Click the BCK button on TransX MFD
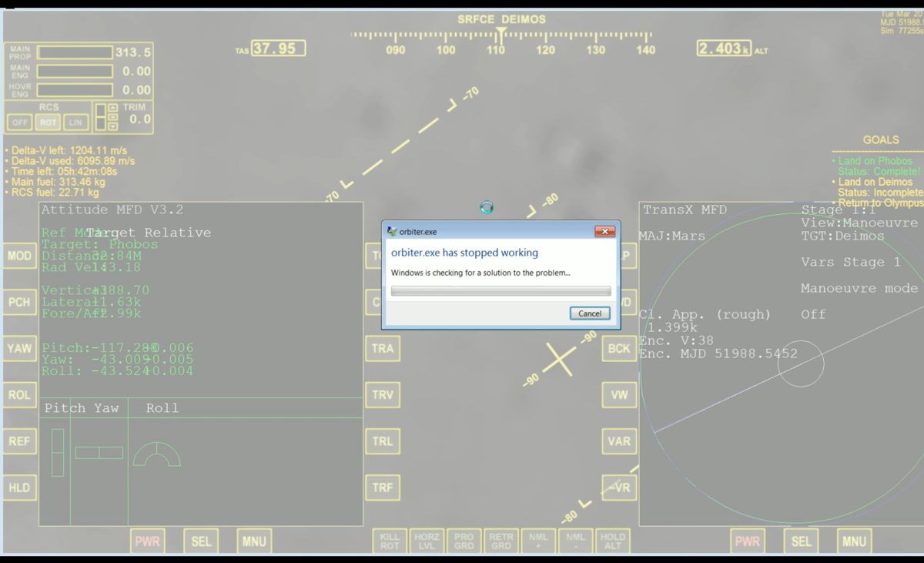The height and width of the screenshot is (563, 924). (619, 348)
